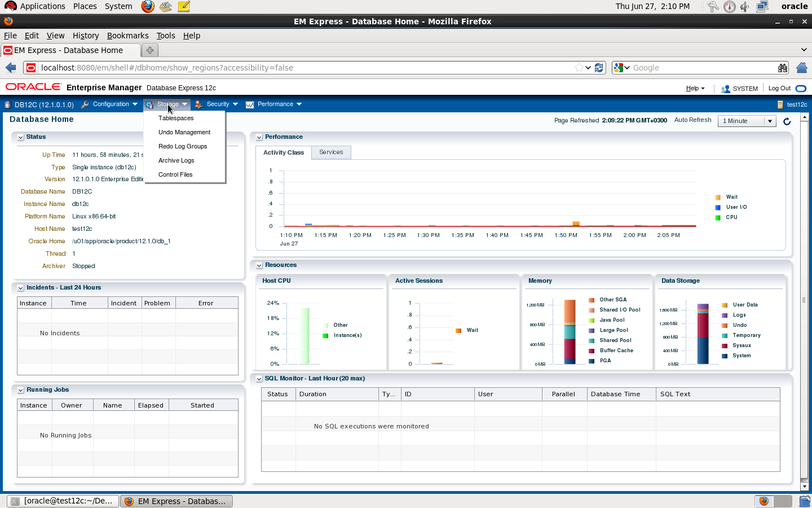Click the browser back arrow

(x=11, y=68)
